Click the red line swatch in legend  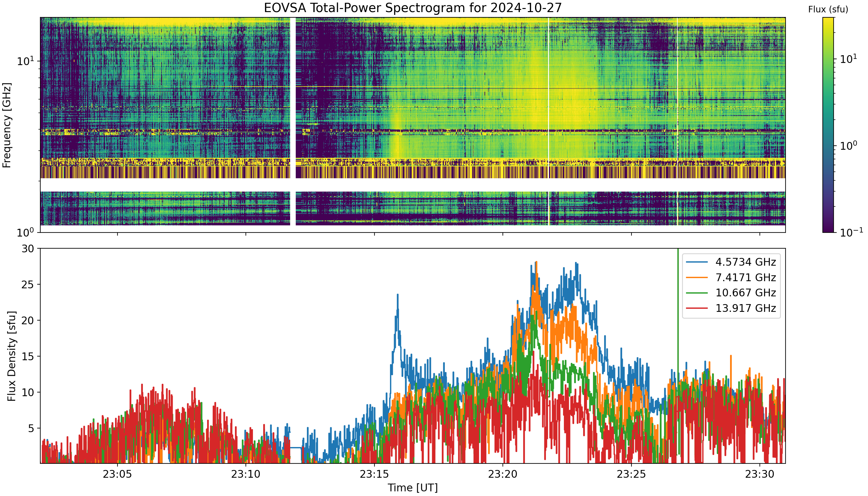tap(697, 308)
